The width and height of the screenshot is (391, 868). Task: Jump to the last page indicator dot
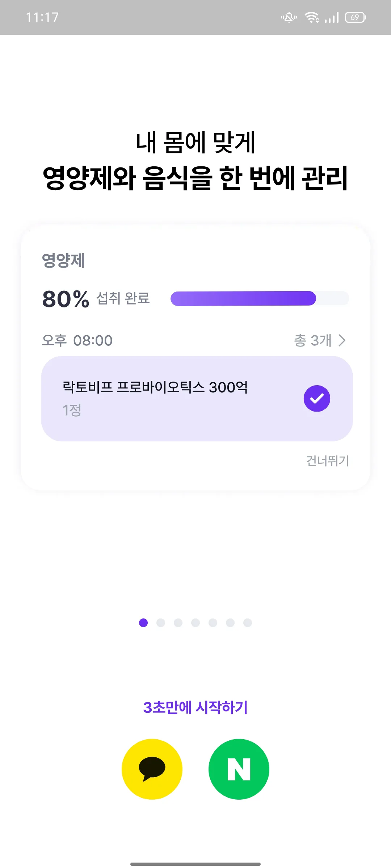coord(248,622)
